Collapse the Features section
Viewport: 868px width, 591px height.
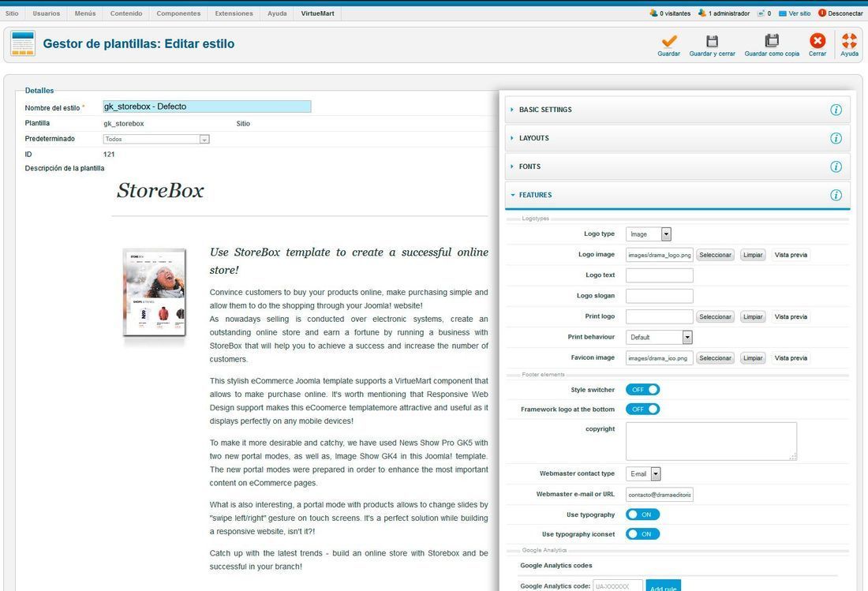(678, 195)
